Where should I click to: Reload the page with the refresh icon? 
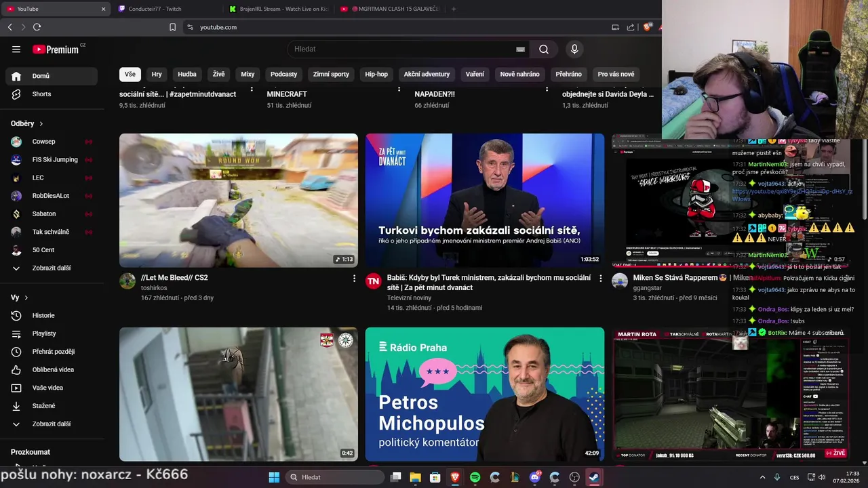point(37,27)
